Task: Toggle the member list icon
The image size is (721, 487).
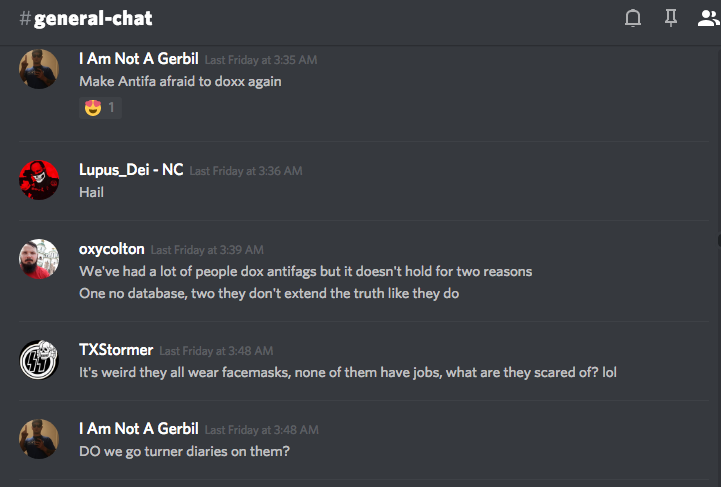Action: click(x=708, y=18)
